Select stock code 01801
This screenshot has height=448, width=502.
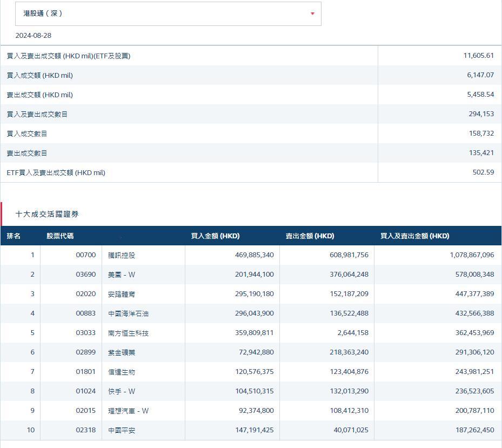85,372
